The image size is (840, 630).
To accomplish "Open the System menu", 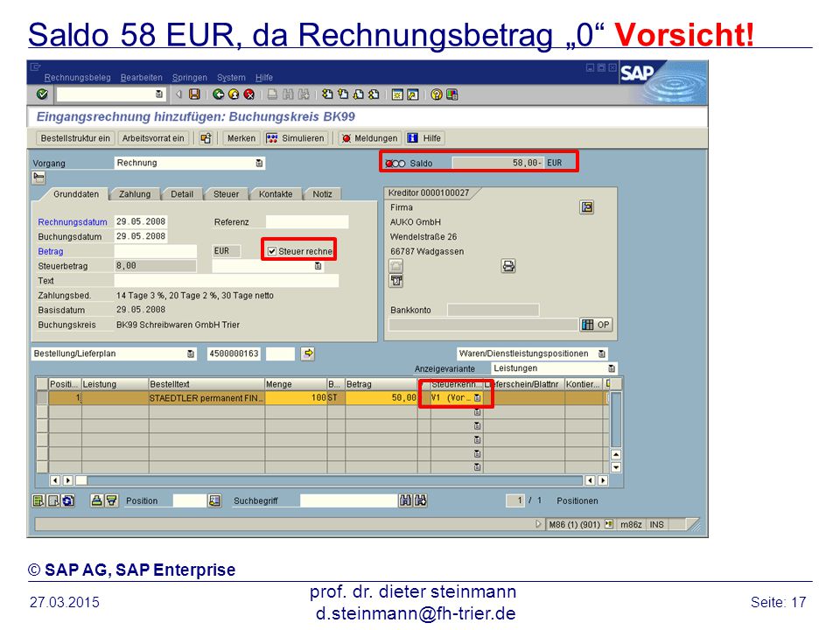I will 231,78.
